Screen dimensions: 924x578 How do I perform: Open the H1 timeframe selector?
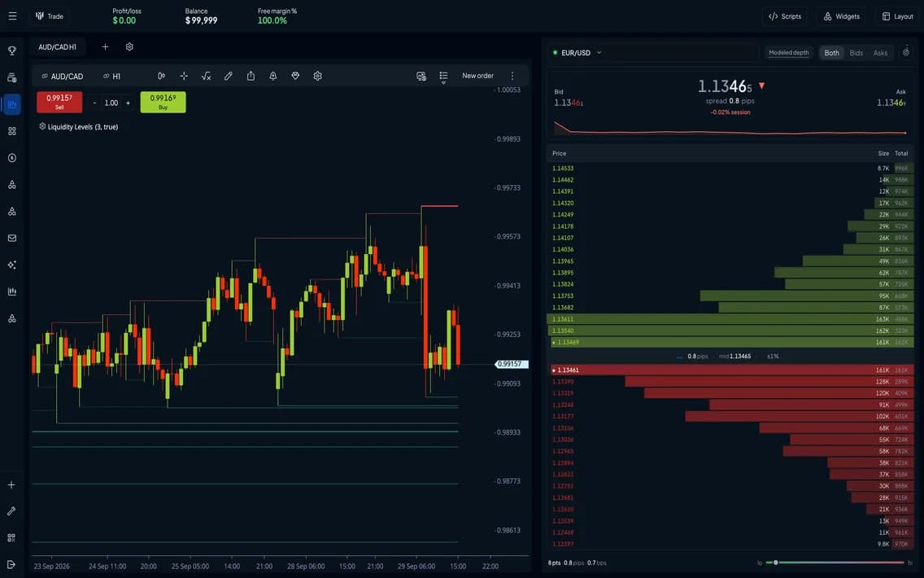(116, 76)
